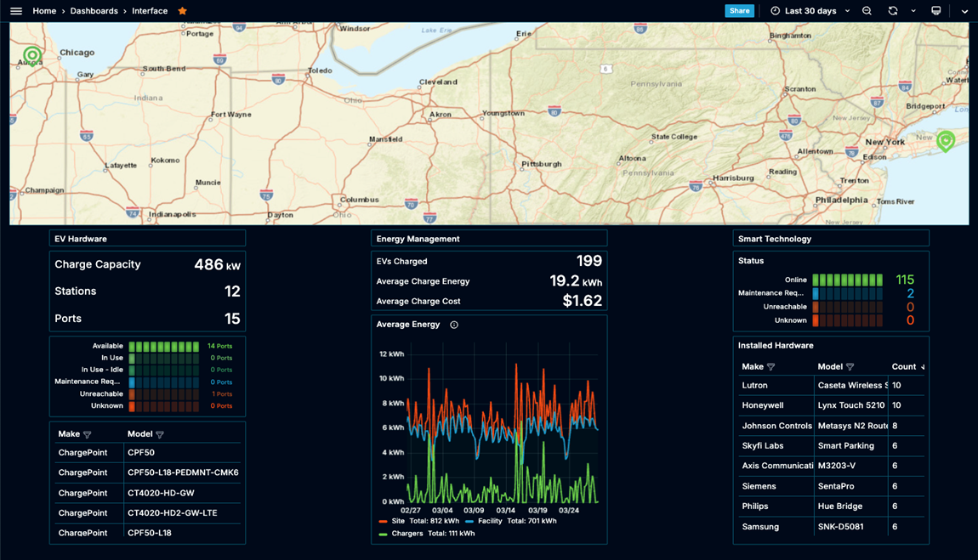Click the info icon beside Average Energy
This screenshot has width=978, height=560.
click(454, 325)
